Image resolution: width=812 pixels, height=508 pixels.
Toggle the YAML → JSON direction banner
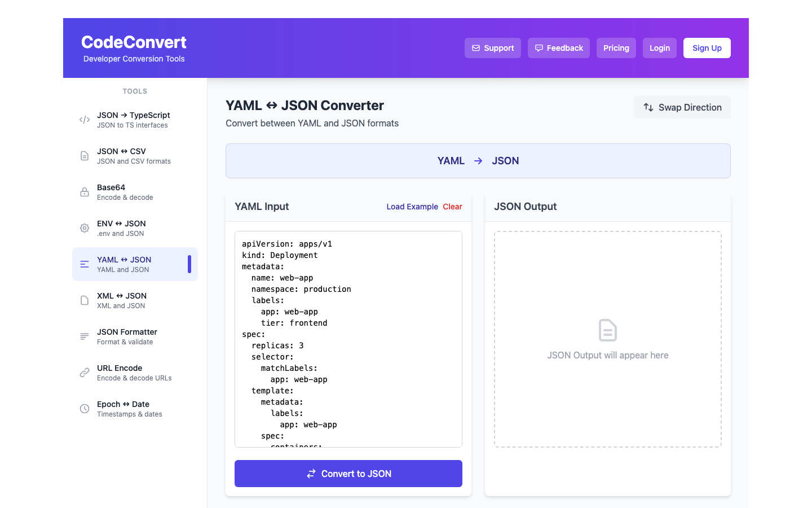478,160
